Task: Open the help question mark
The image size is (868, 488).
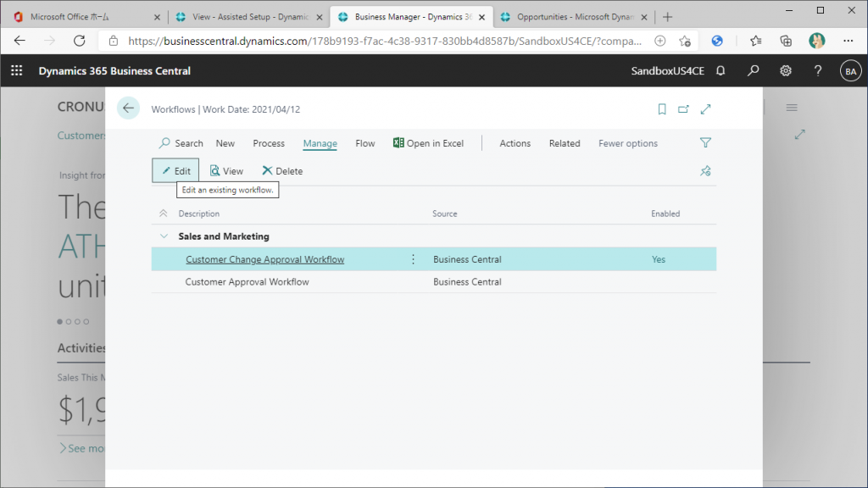Action: [x=818, y=71]
